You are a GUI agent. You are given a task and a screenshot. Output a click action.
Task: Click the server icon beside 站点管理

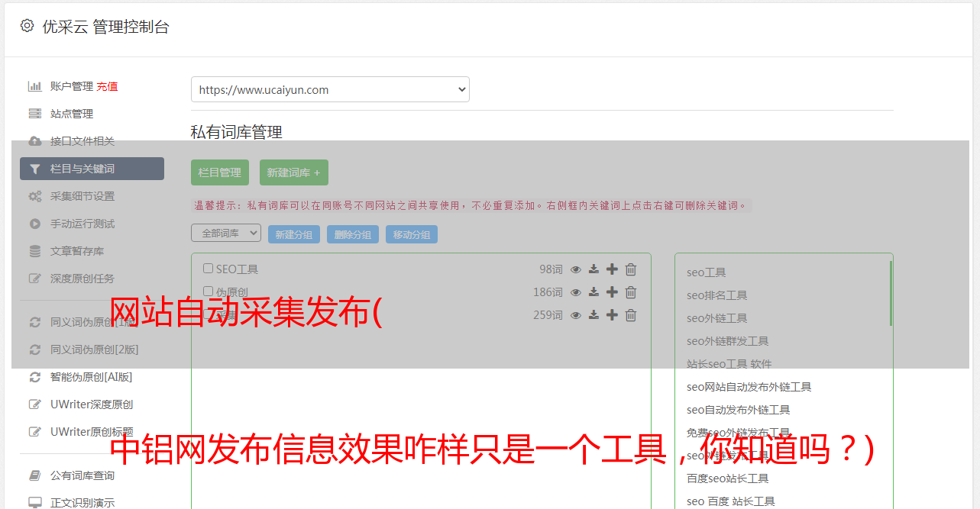coord(34,114)
